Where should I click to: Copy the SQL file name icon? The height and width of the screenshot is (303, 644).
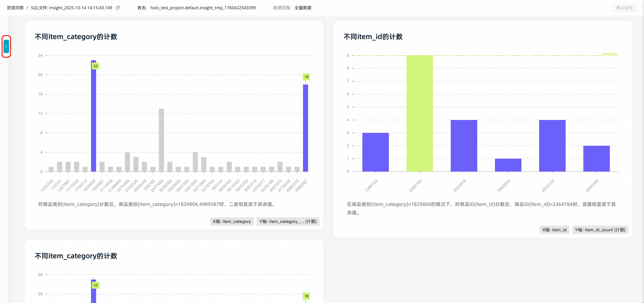(118, 8)
